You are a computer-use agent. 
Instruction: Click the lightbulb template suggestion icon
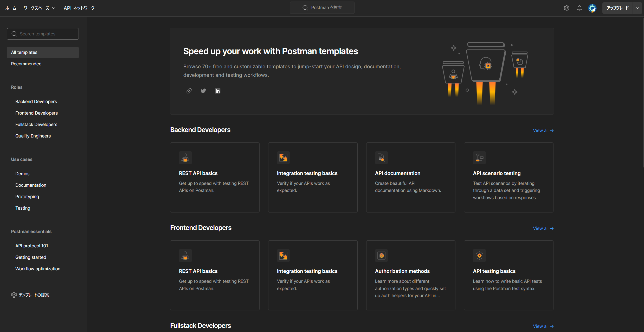[14, 295]
